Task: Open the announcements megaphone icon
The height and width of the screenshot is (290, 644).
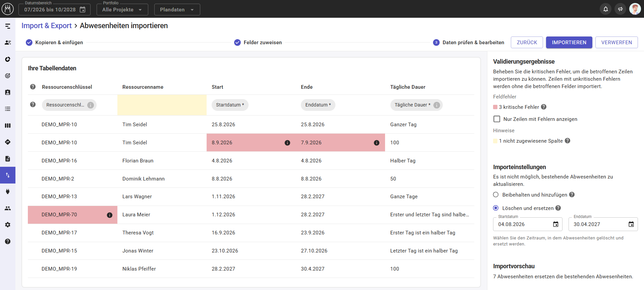Action: (620, 9)
